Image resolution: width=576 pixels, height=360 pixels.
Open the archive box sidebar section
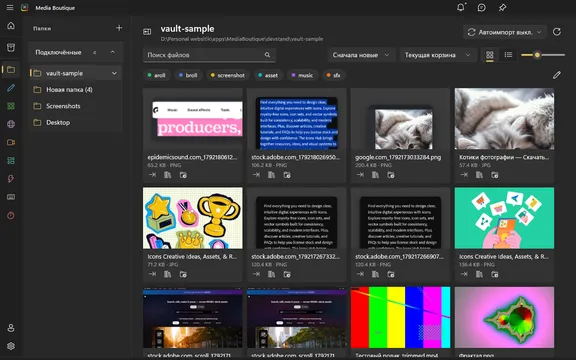[11, 47]
